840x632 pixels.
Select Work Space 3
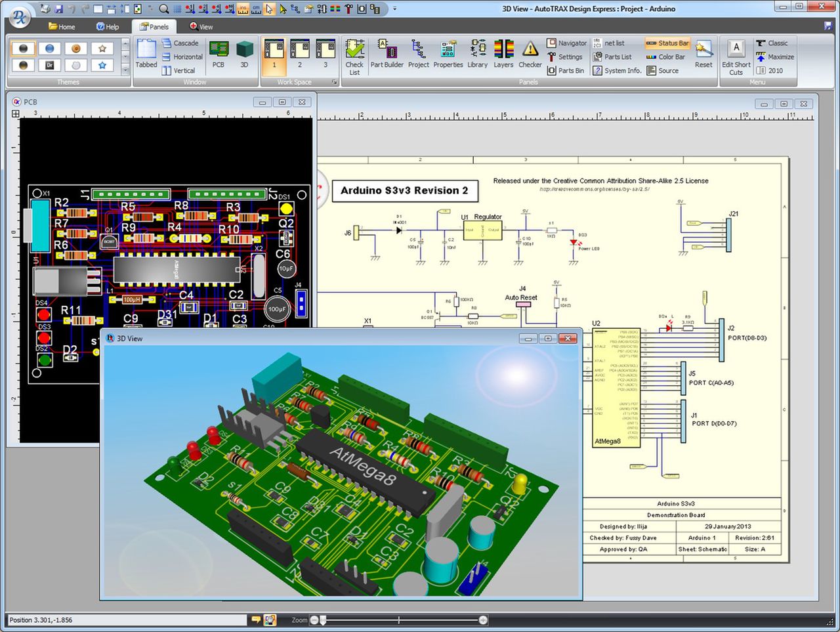point(325,54)
